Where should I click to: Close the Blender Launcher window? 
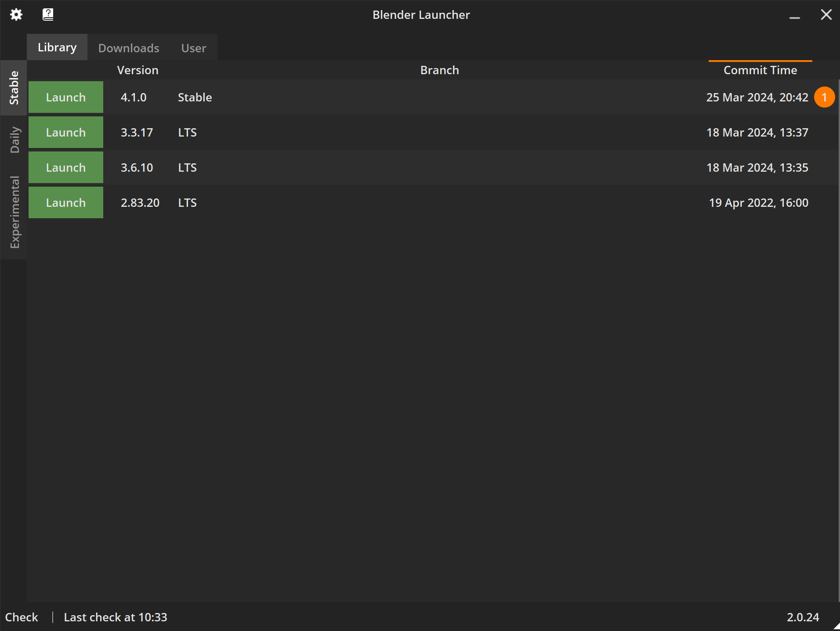[x=826, y=15]
